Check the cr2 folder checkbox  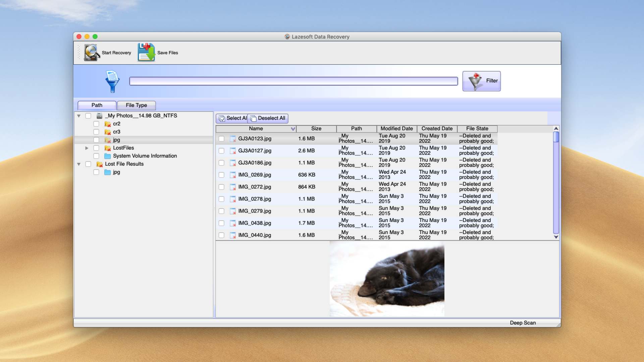96,124
